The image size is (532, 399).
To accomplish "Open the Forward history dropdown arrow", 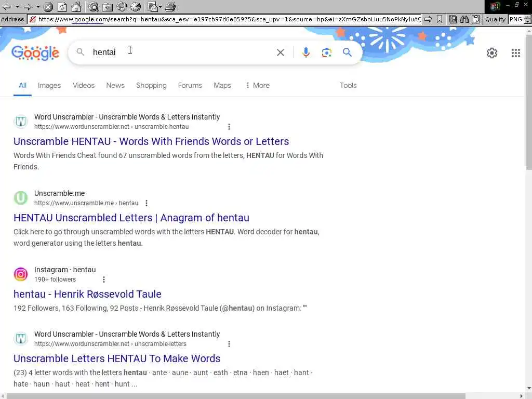I will point(38,7).
